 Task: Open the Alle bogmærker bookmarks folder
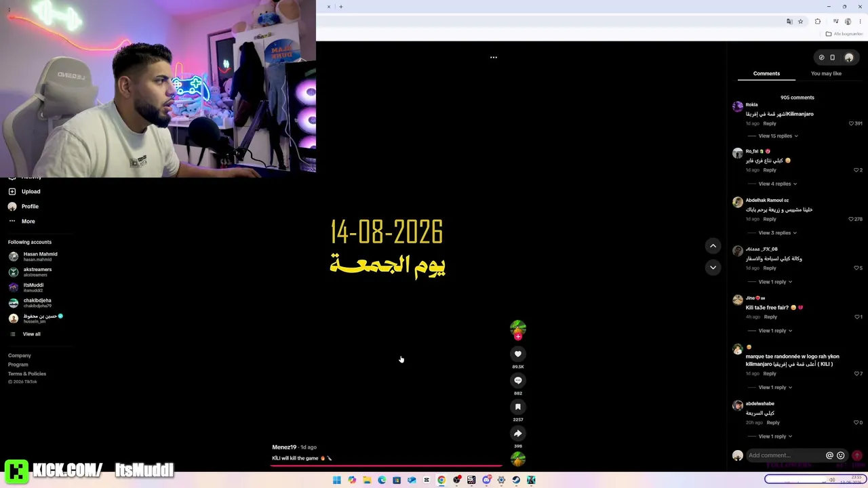pos(844,34)
